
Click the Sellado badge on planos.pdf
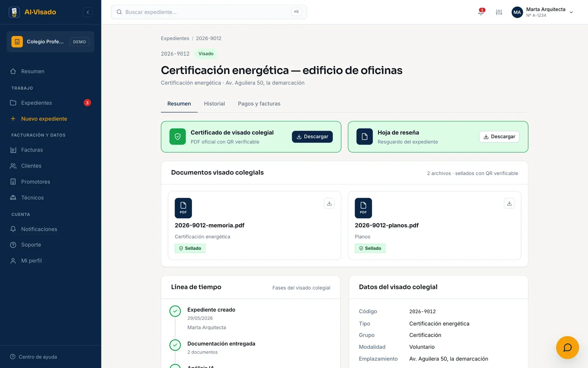pos(370,248)
